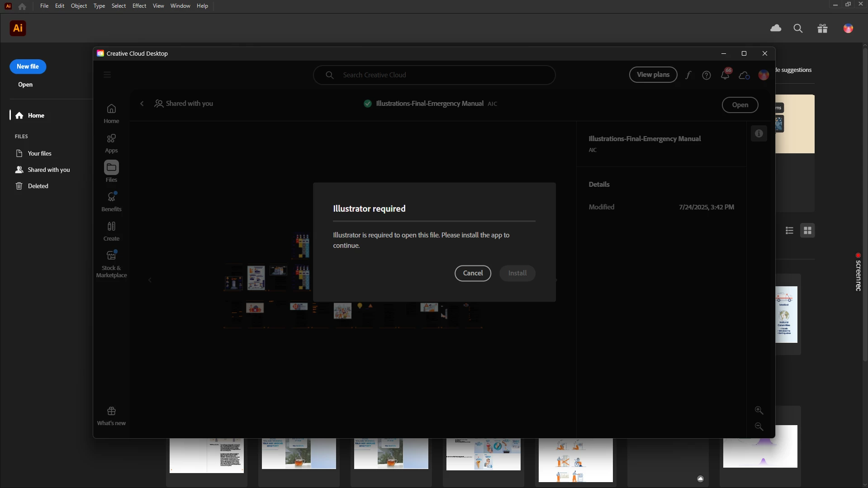The height and width of the screenshot is (488, 868).
Task: Open Files in Creative Cloud sidebar
Action: point(111,172)
